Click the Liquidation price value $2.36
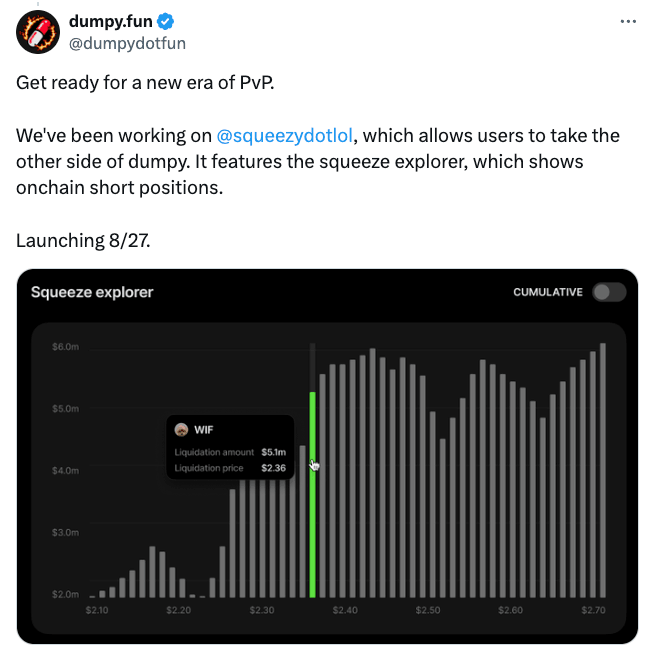Image resolution: width=655 pixels, height=656 pixels. click(x=273, y=468)
